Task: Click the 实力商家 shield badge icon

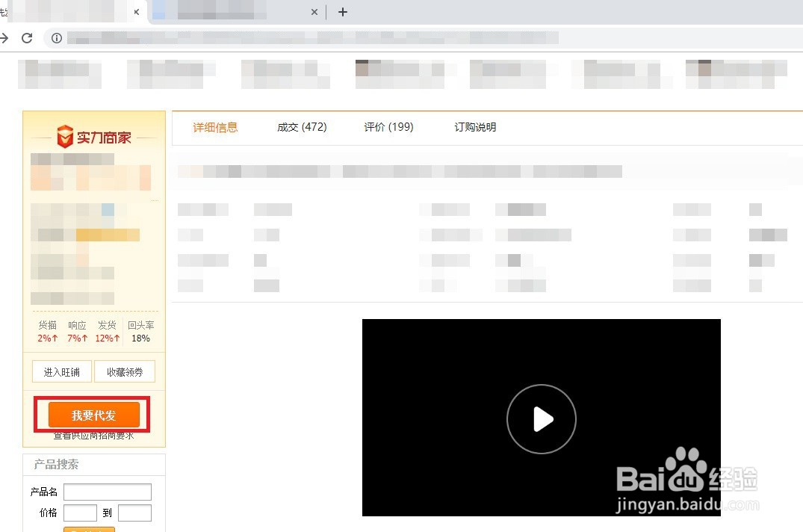Action: tap(64, 136)
